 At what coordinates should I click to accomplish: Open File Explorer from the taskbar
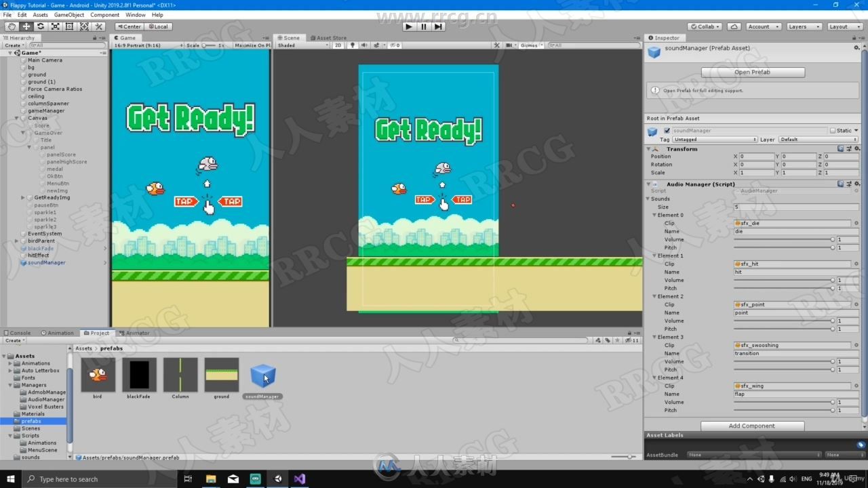coord(211,479)
